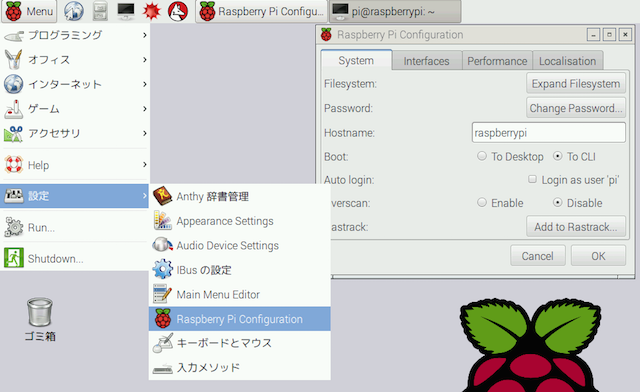Click the Office category pencil-cup icon

pos(13,60)
